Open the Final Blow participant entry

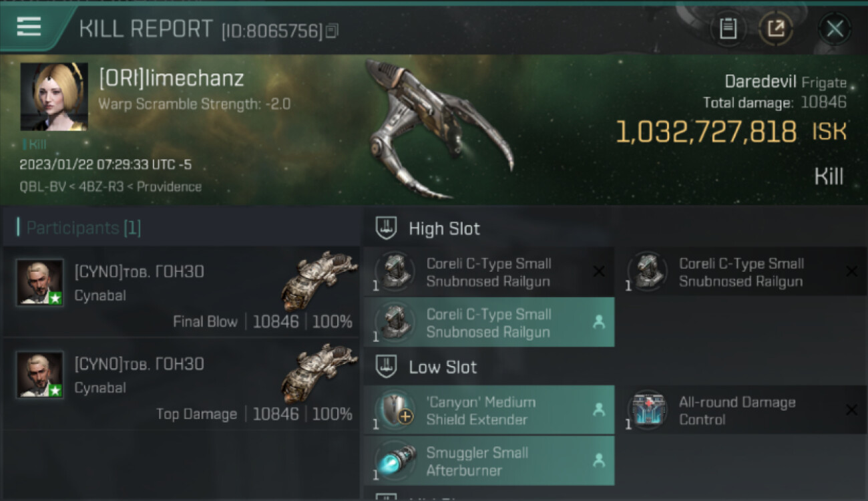pos(181,291)
